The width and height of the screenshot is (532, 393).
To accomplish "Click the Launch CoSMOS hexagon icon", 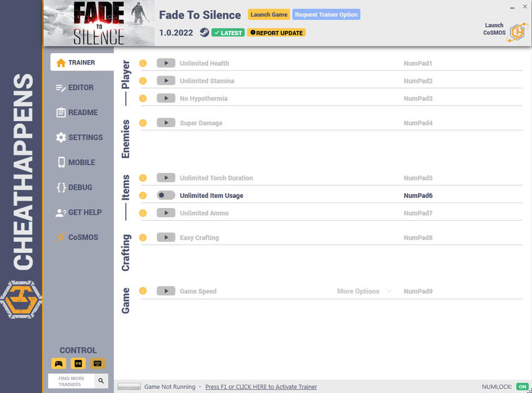I will click(x=517, y=32).
